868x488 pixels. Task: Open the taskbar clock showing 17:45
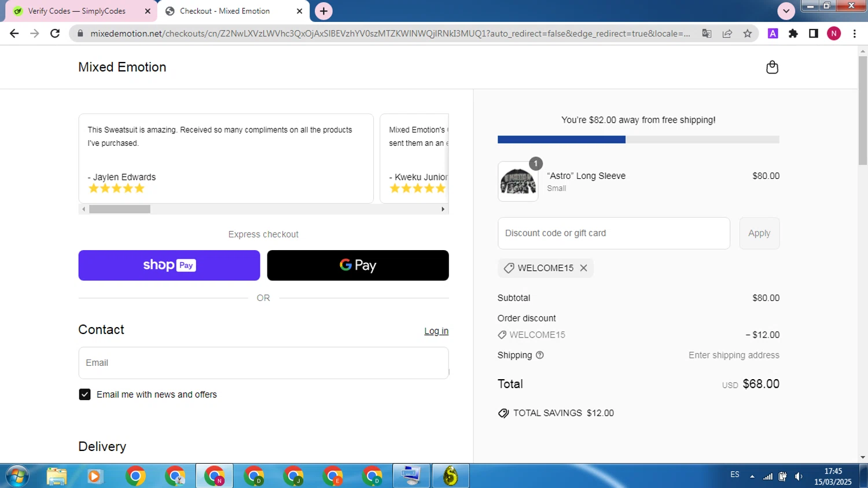pos(833,476)
